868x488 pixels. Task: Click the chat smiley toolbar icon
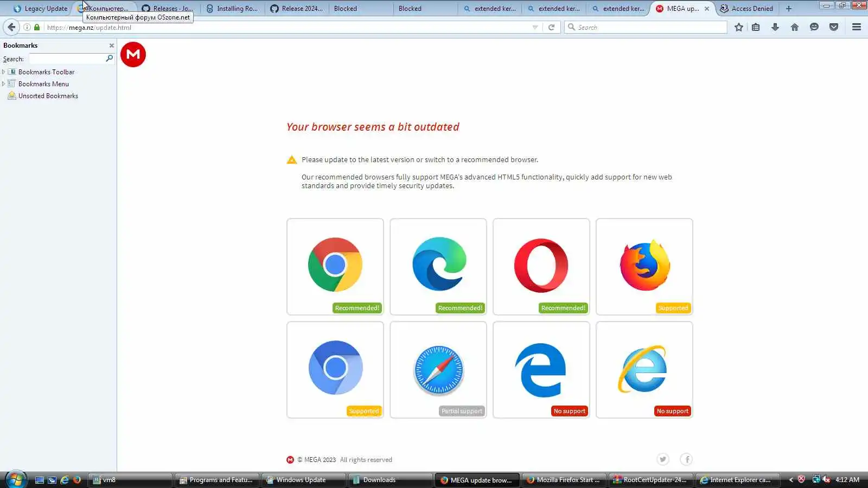[814, 27]
